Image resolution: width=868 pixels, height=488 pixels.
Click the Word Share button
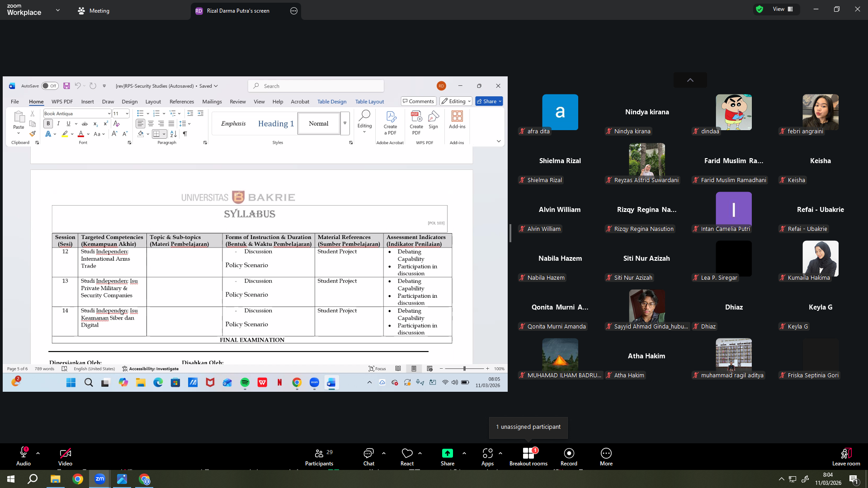pos(489,101)
